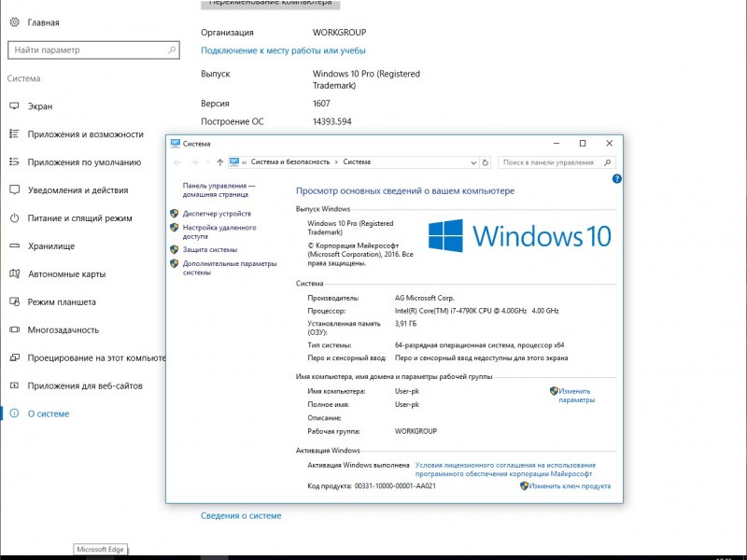Click Система и безопасность breadcrumb
The width and height of the screenshot is (747, 560).
tap(290, 161)
